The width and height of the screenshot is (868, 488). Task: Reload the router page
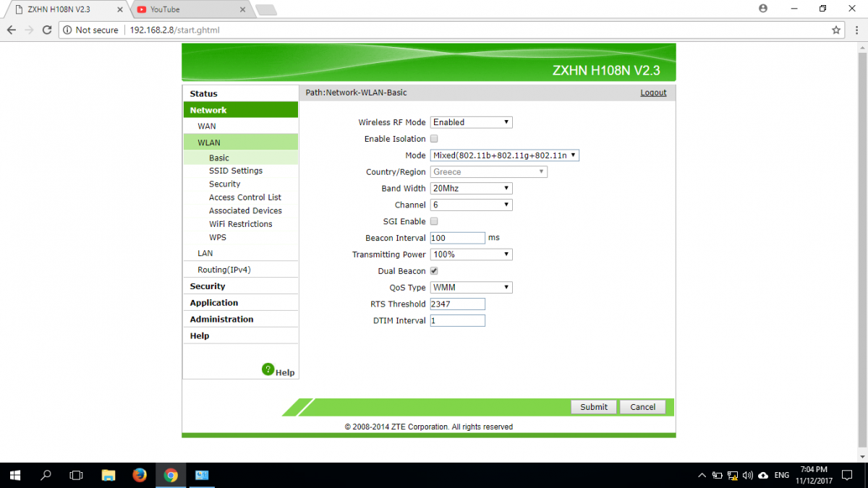coord(47,30)
